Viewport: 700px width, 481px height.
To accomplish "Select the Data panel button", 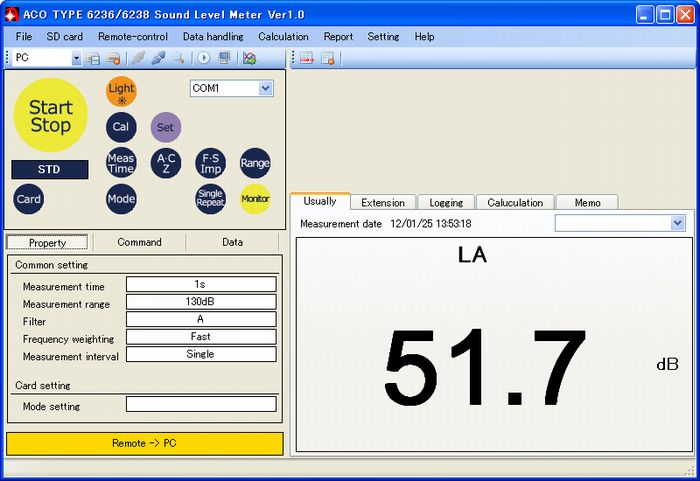I will point(233,242).
